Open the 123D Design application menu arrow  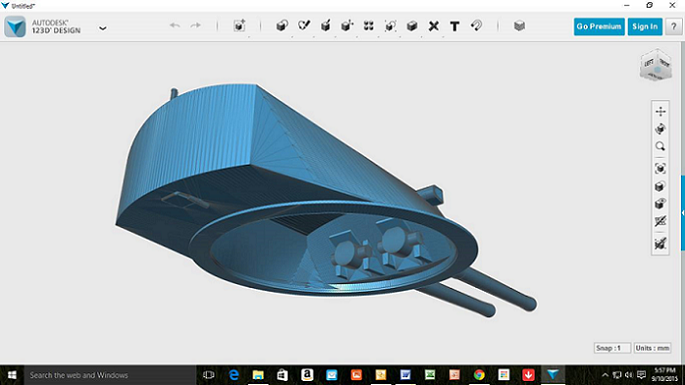(103, 28)
